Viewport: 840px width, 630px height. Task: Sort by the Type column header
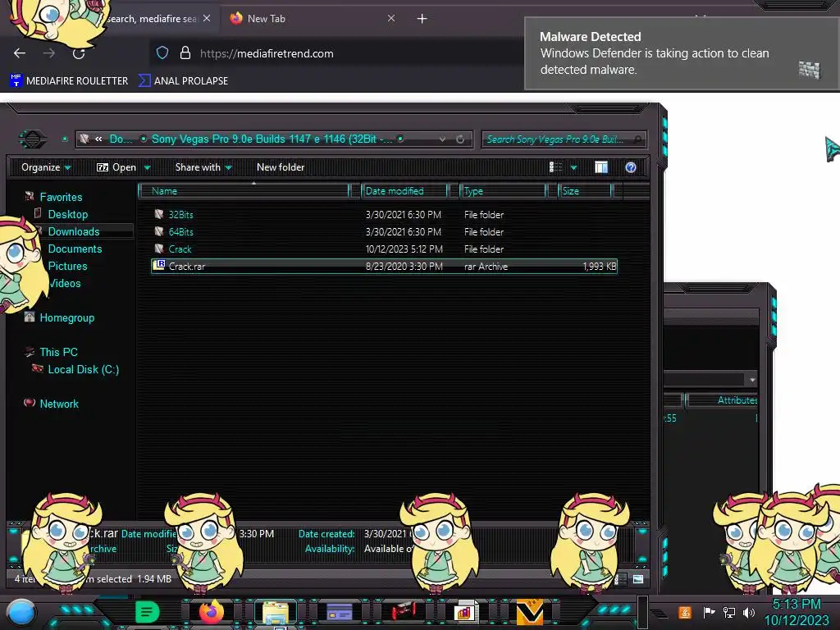coord(503,191)
